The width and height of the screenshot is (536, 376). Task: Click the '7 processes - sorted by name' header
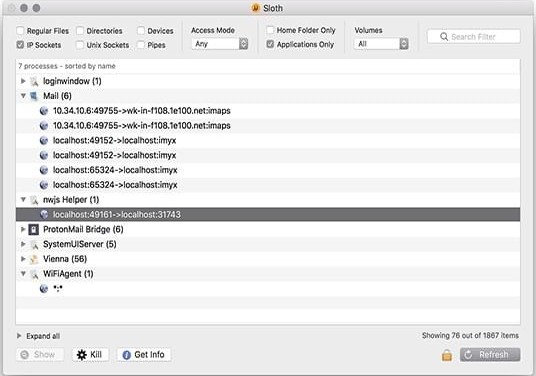click(67, 66)
